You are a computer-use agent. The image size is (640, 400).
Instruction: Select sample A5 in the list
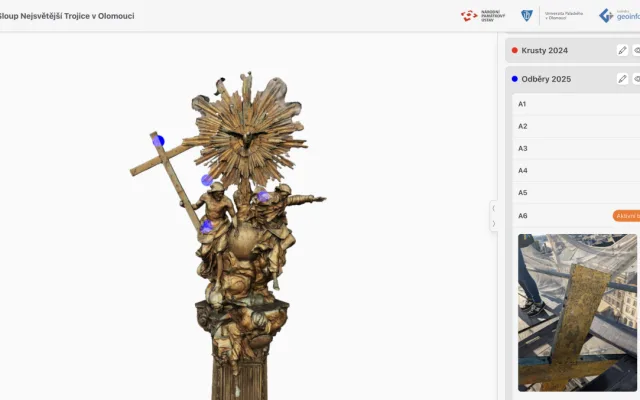(x=576, y=192)
